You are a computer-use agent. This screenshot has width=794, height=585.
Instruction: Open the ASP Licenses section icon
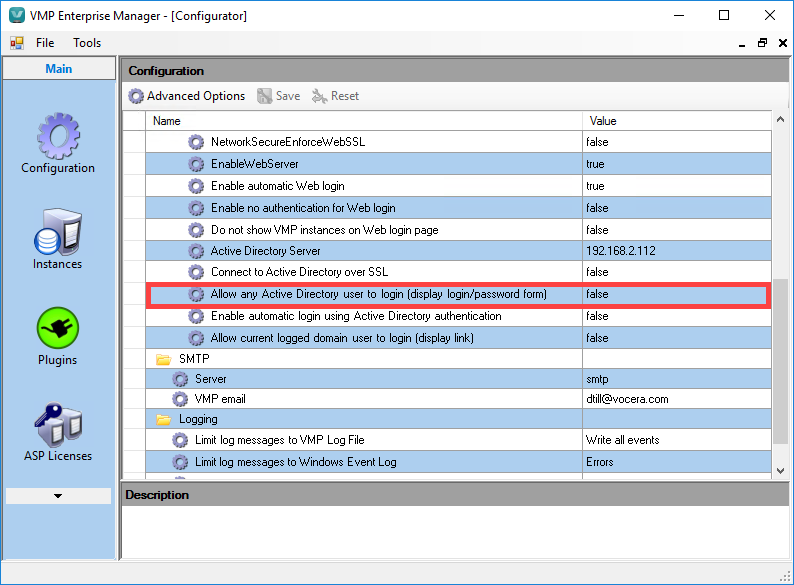58,423
